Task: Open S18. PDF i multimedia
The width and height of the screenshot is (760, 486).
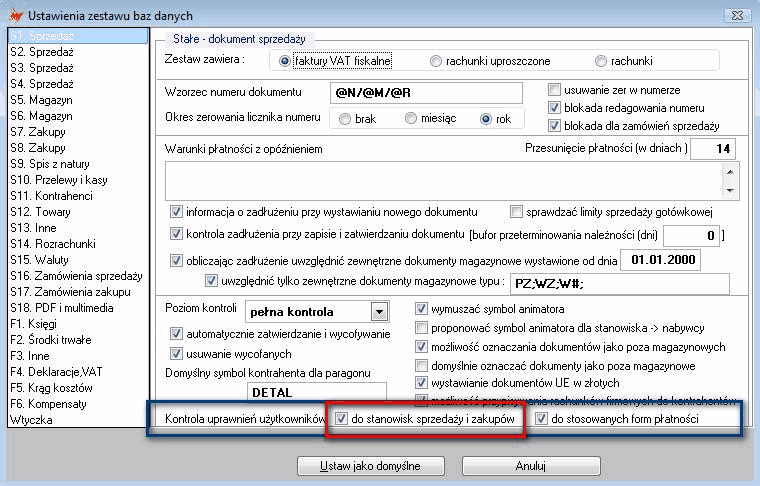Action: click(x=79, y=308)
